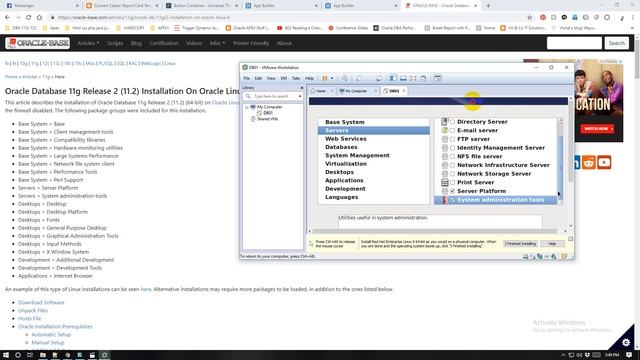640x360 pixels.
Task: Check the FTP server checkbox
Action: point(452,139)
